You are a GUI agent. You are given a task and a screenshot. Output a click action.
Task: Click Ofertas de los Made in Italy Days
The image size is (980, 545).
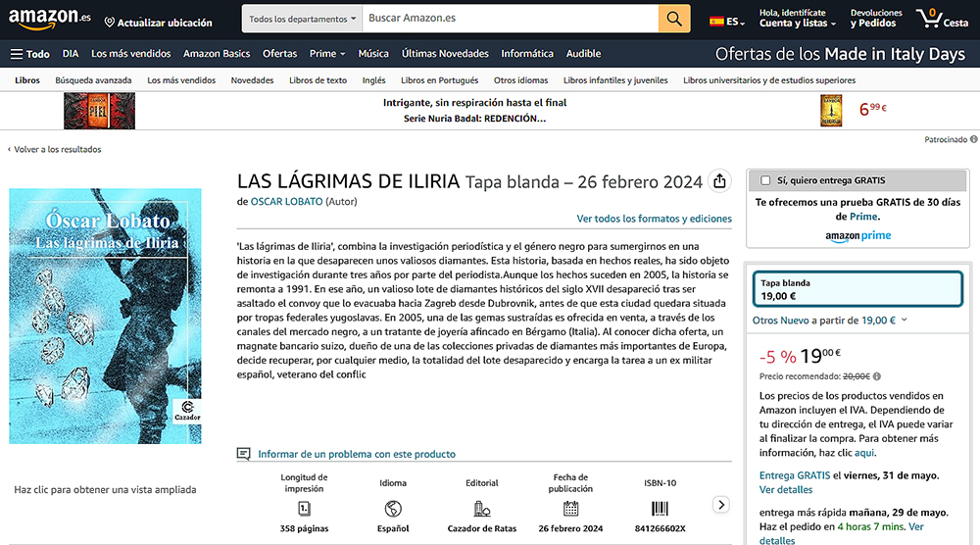tap(840, 54)
